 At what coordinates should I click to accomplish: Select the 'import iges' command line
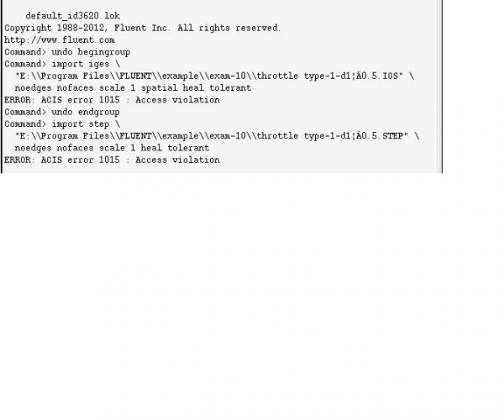[x=62, y=64]
